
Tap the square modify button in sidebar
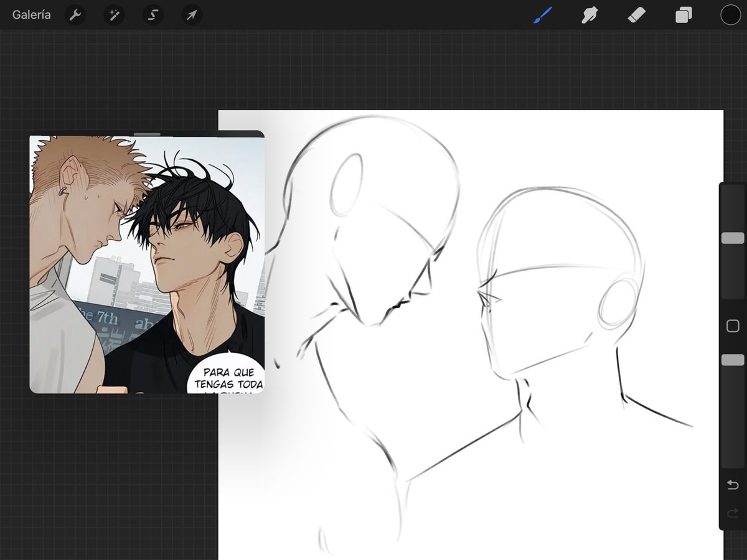(x=733, y=326)
